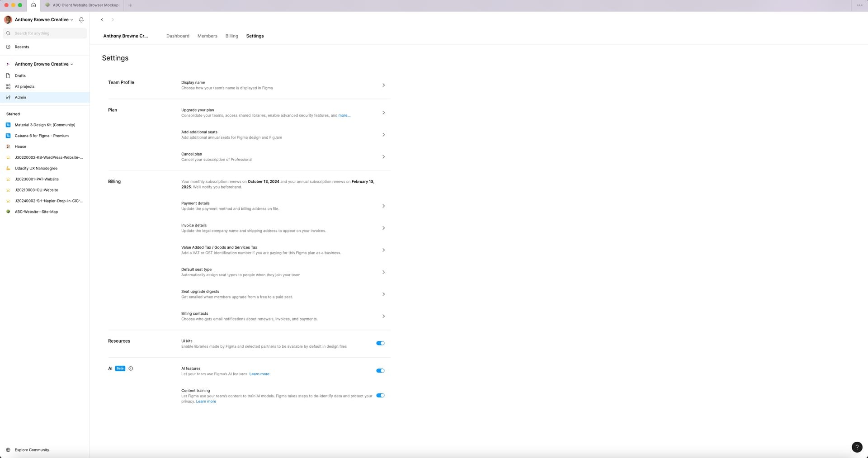This screenshot has width=868, height=458.
Task: Open a new tab with plus icon
Action: click(130, 5)
